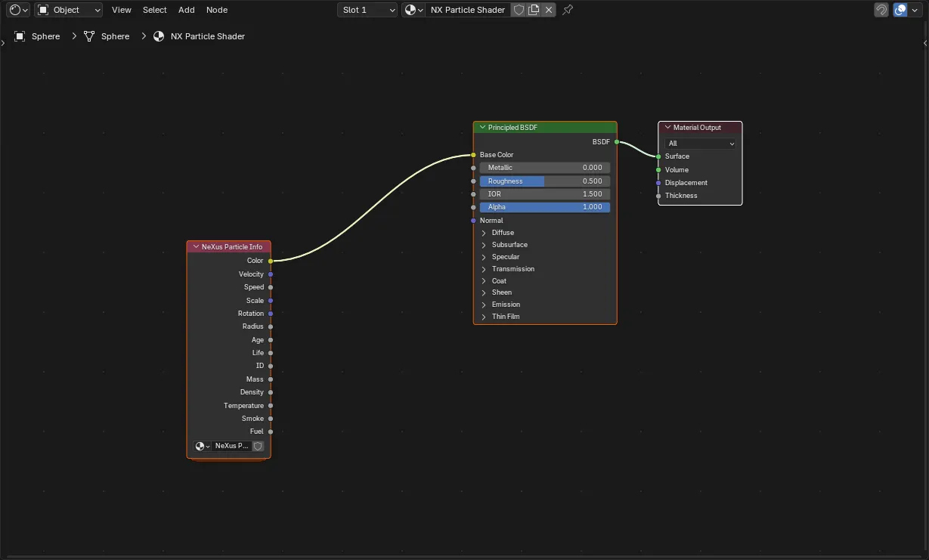Collapse the Material Output node
Image resolution: width=929 pixels, height=560 pixels.
point(667,128)
